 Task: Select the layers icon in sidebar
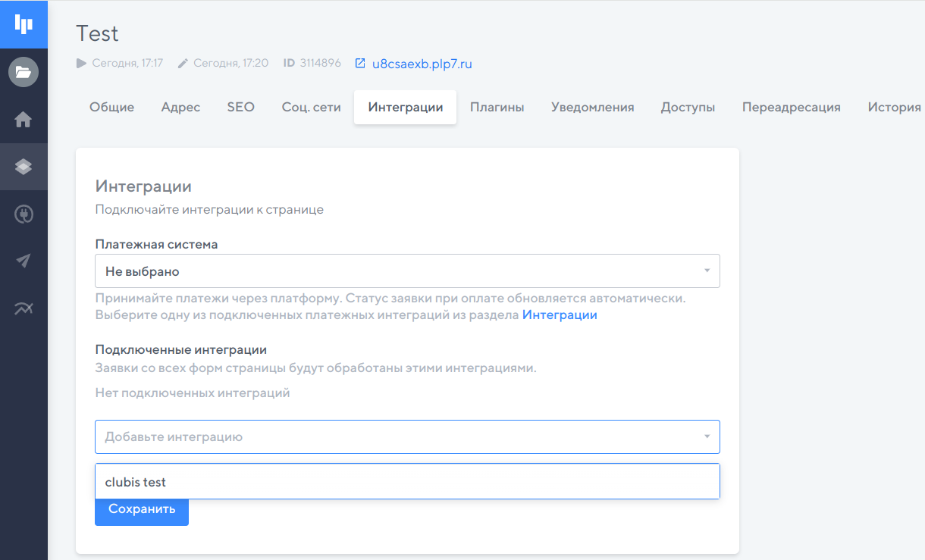tap(24, 167)
